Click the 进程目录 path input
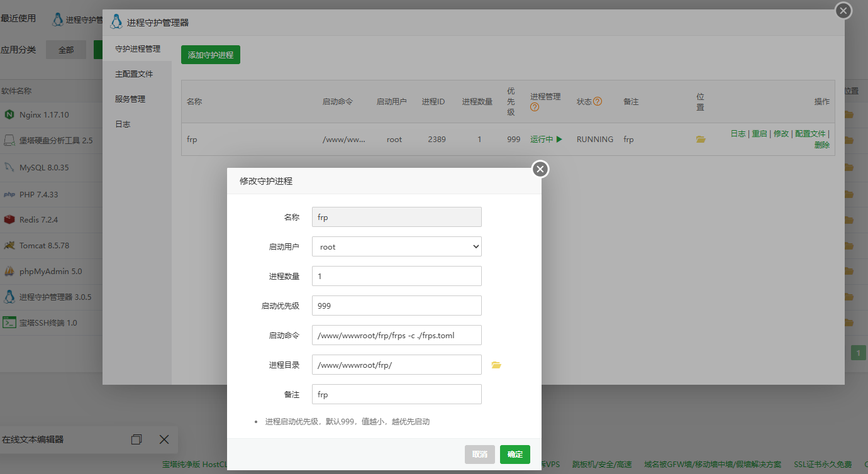The image size is (868, 474). (397, 365)
